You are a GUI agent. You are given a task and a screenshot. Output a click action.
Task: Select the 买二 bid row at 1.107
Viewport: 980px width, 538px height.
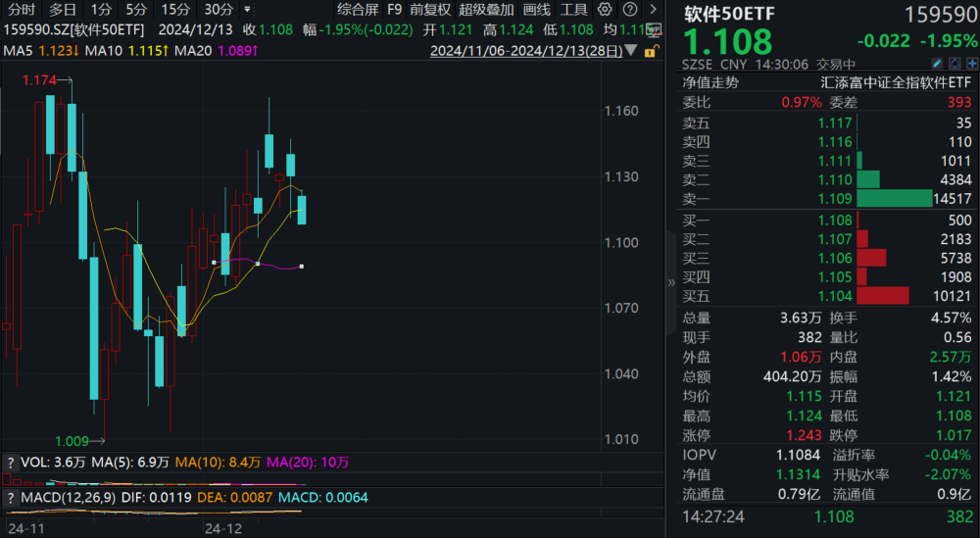click(827, 239)
